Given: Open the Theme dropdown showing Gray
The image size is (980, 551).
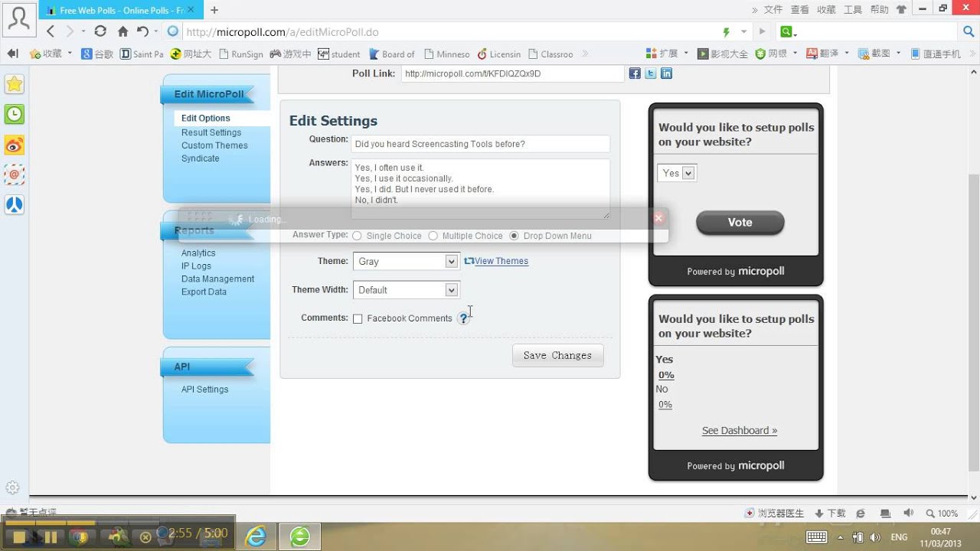Looking at the screenshot, I should [x=406, y=261].
